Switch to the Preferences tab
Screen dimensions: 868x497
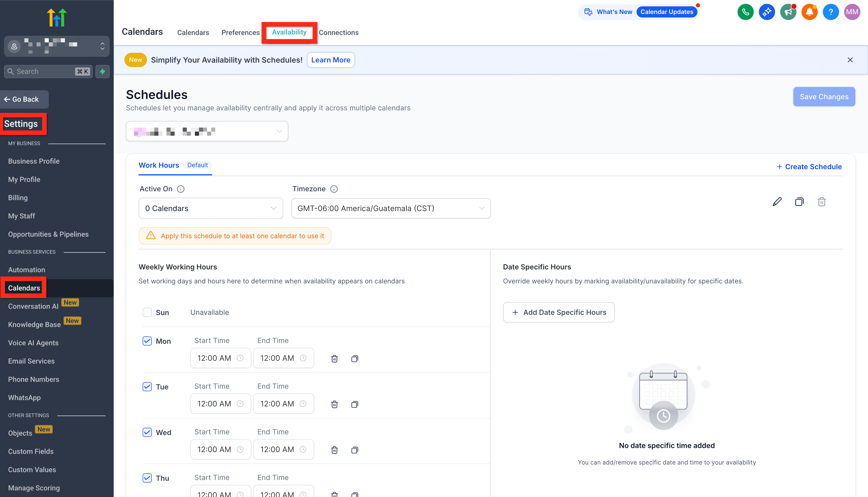click(x=240, y=32)
